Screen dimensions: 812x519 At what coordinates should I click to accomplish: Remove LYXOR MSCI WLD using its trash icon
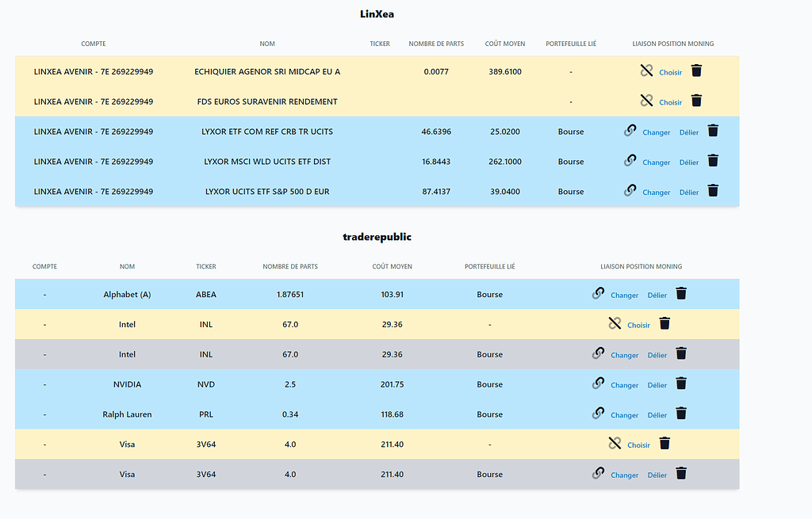click(713, 160)
